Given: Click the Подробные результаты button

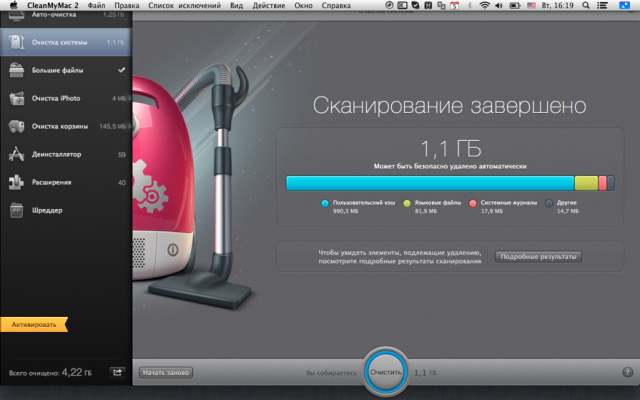Looking at the screenshot, I should pos(538,257).
